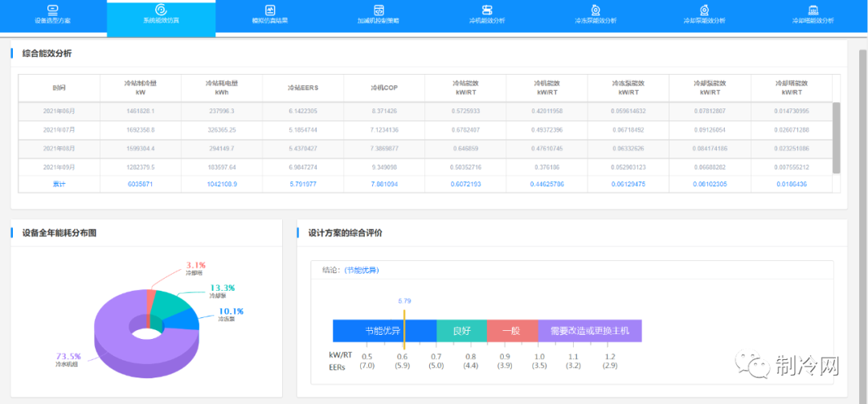868x404 pixels.
Task: Click cell value 0.014730995
Action: [791, 111]
